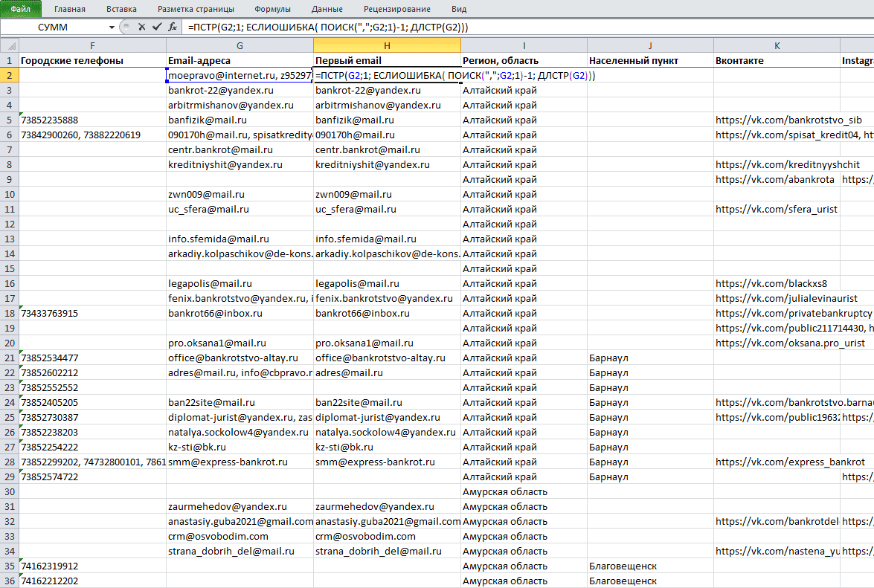The height and width of the screenshot is (588, 874).
Task: Open the Данные ribbon tab
Action: (x=327, y=9)
